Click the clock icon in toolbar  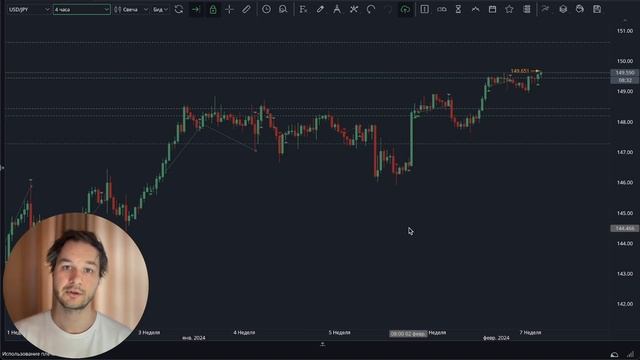tap(266, 9)
